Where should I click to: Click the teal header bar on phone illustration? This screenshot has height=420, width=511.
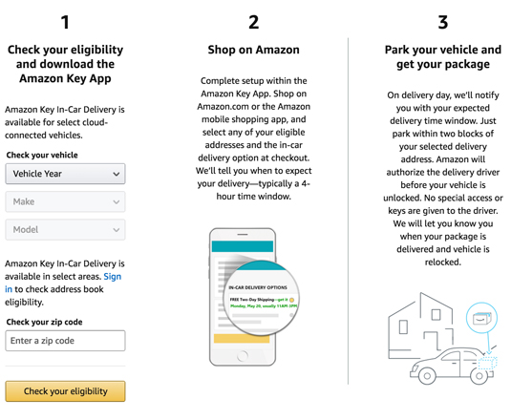(243, 246)
